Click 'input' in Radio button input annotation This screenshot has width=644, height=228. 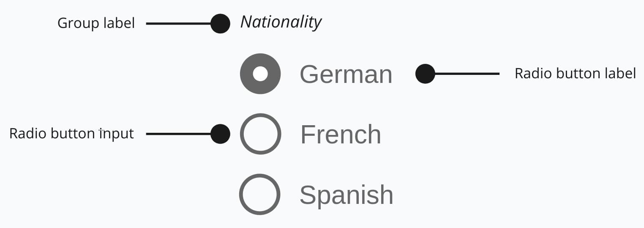pyautogui.click(x=116, y=134)
